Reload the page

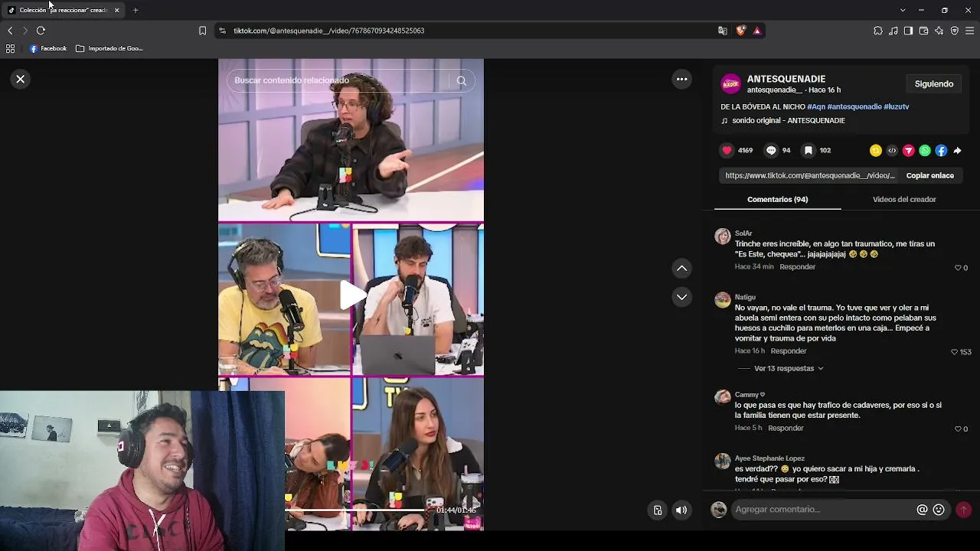point(41,31)
